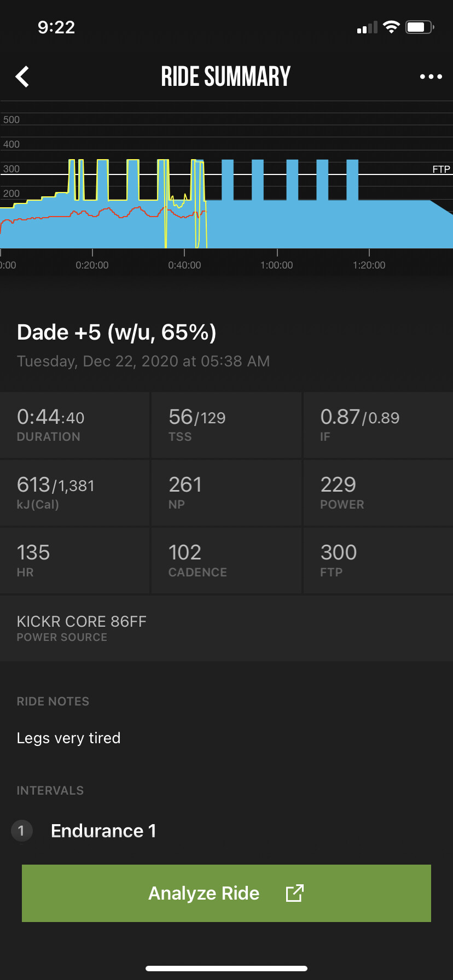The height and width of the screenshot is (980, 453).
Task: Tap the FTP line label on chart
Action: click(441, 169)
